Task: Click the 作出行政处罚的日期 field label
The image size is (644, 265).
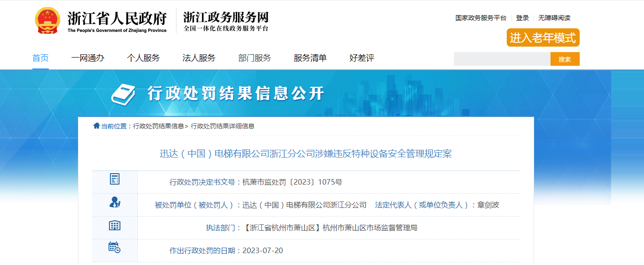Action: (203, 250)
